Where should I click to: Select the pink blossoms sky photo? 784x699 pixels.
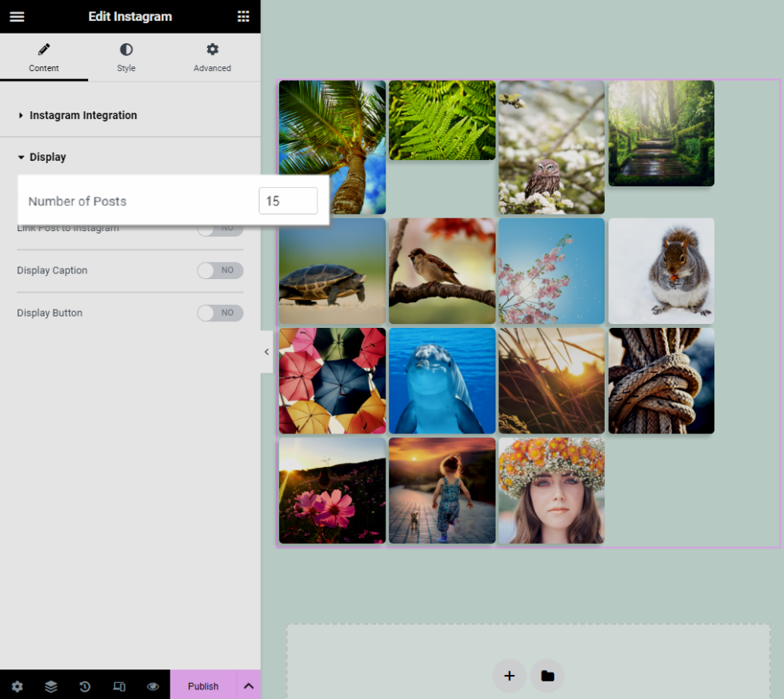tap(551, 271)
